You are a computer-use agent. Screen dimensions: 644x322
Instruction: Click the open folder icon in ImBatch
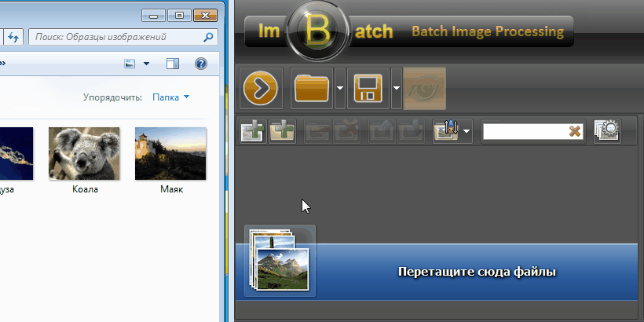(312, 89)
